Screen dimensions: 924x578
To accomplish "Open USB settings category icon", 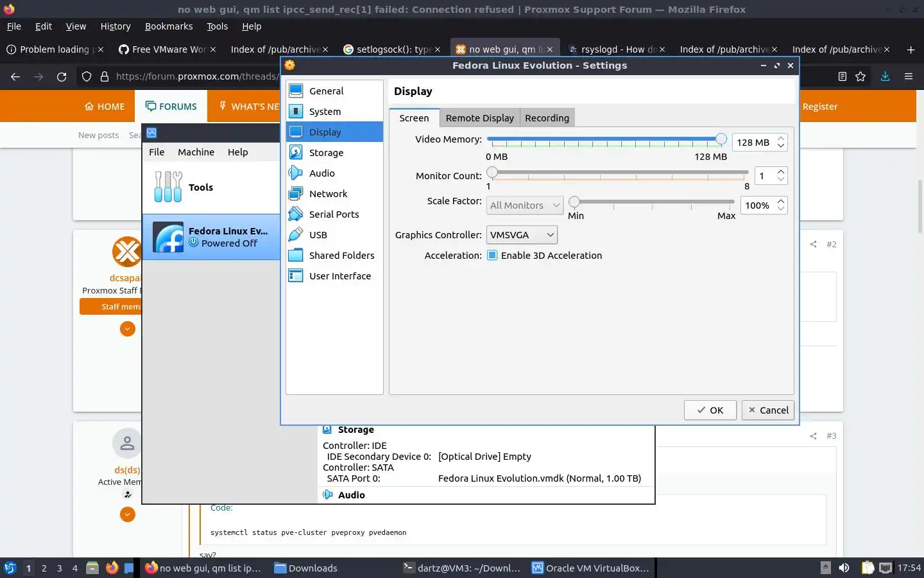I will point(296,234).
